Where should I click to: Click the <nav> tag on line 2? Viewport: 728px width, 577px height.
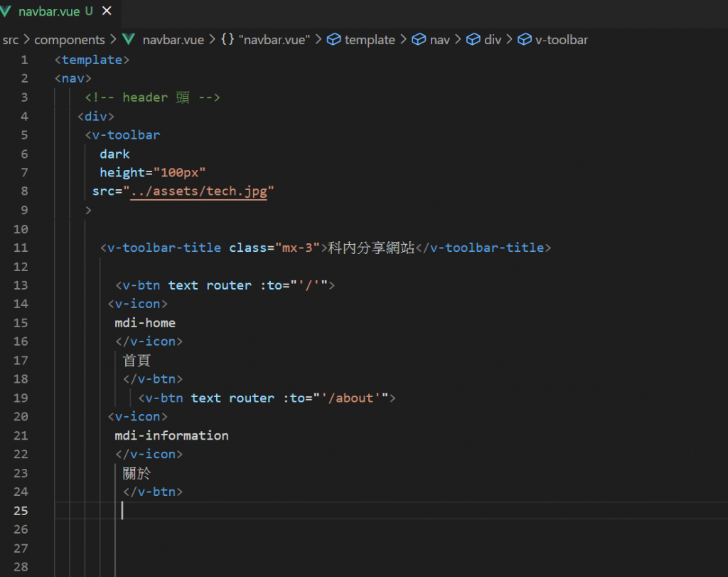(x=73, y=78)
